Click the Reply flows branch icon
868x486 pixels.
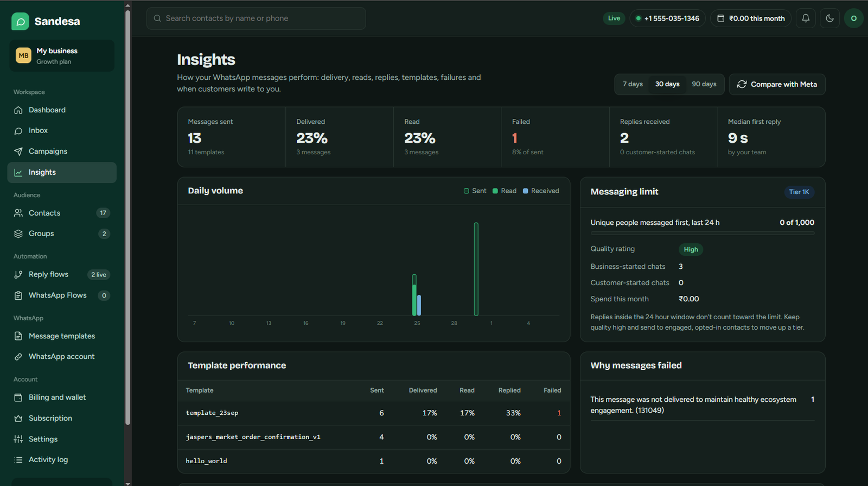tap(18, 275)
